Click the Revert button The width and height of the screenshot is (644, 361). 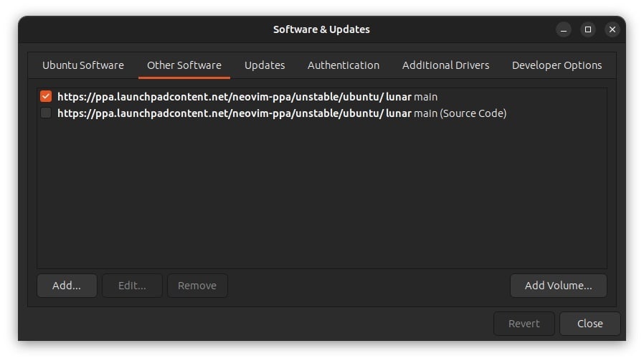point(524,324)
